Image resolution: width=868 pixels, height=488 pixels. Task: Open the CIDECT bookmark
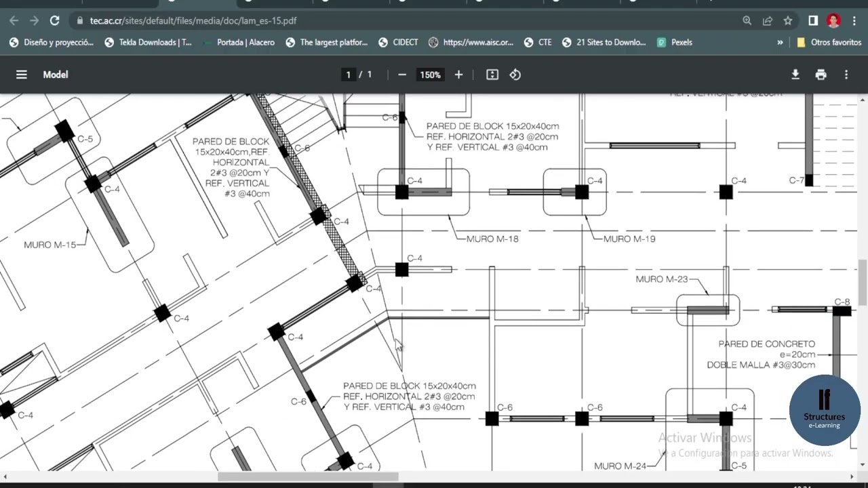pos(399,42)
